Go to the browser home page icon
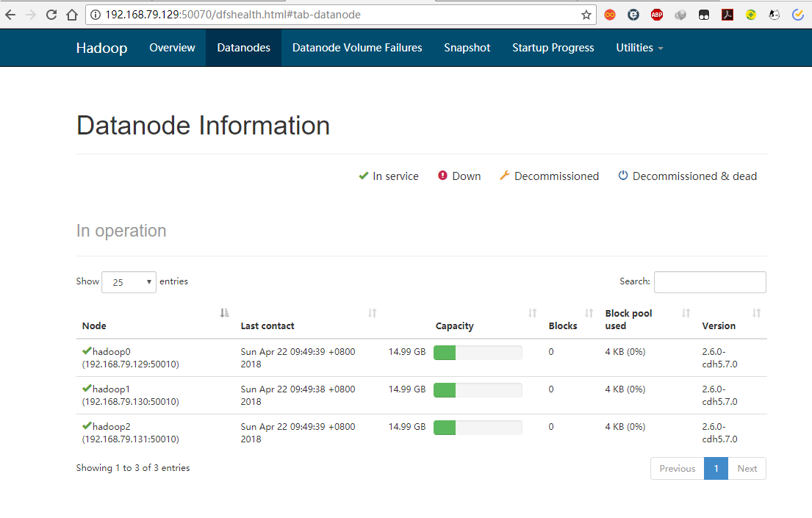The height and width of the screenshot is (518, 812). 71,15
